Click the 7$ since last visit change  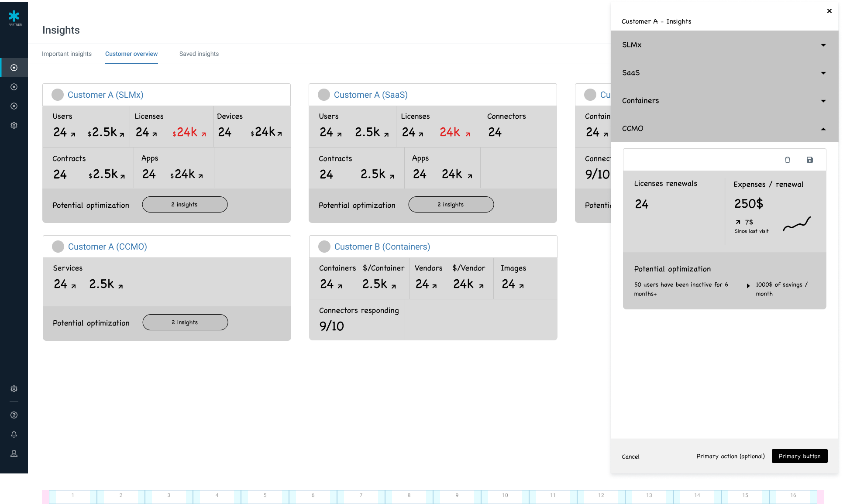click(x=745, y=222)
